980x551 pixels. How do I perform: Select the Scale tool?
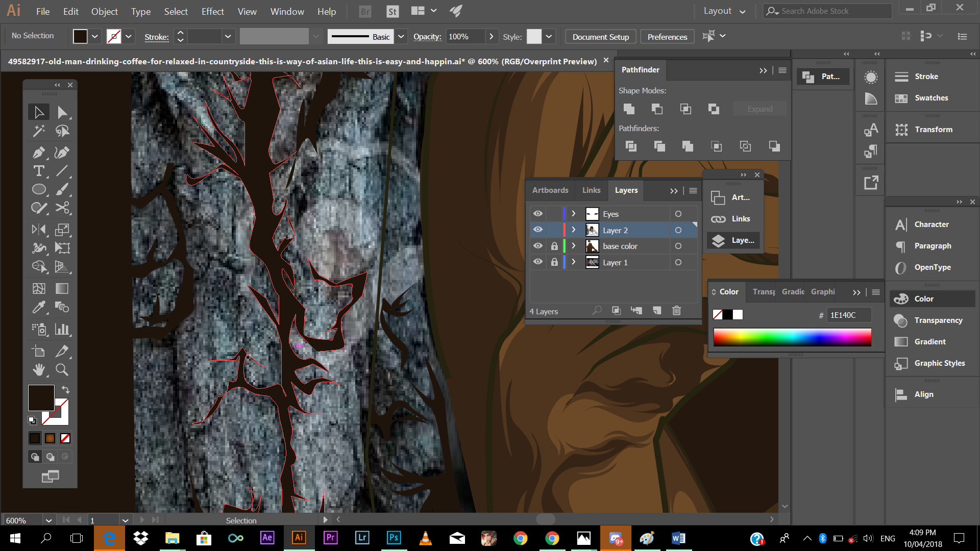pos(62,230)
